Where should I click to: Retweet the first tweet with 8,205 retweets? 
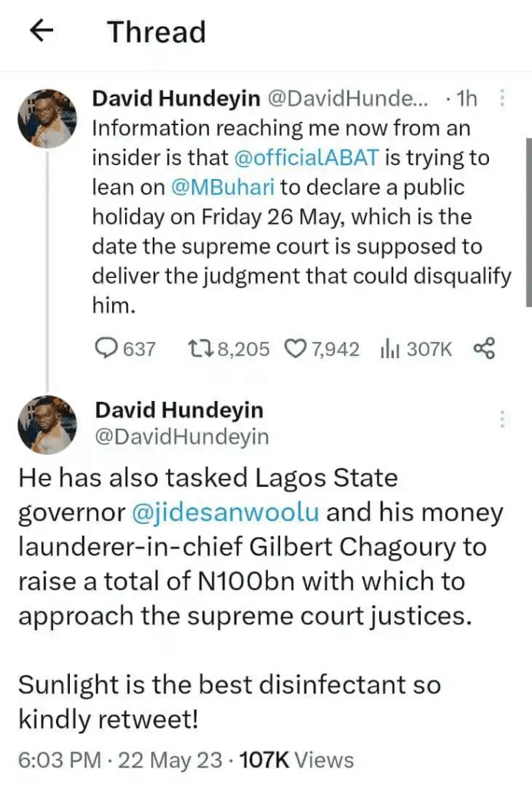point(198,349)
